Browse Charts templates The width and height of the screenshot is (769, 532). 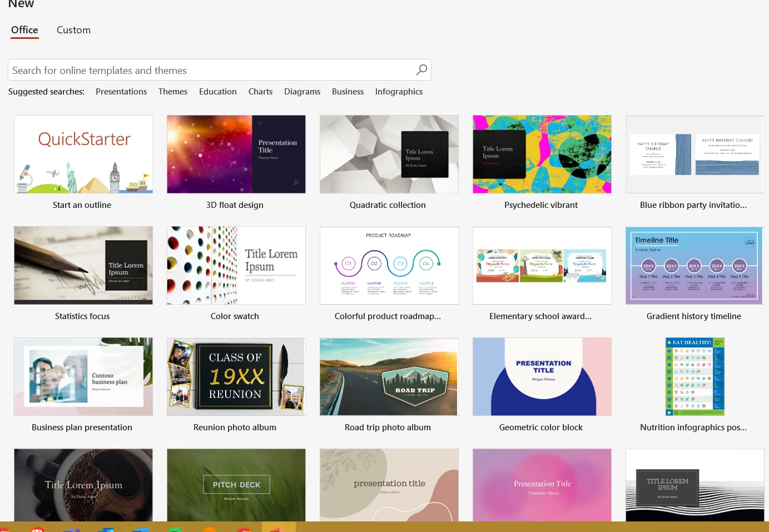(x=260, y=91)
